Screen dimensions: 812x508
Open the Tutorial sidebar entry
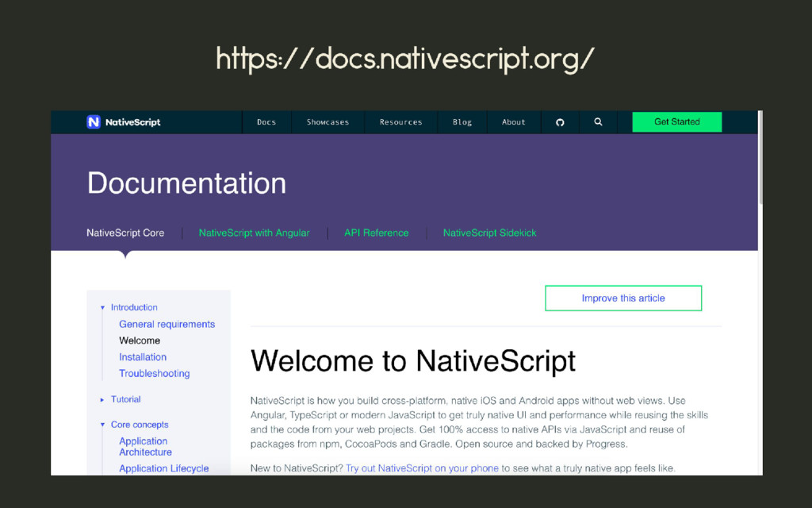pyautogui.click(x=126, y=399)
